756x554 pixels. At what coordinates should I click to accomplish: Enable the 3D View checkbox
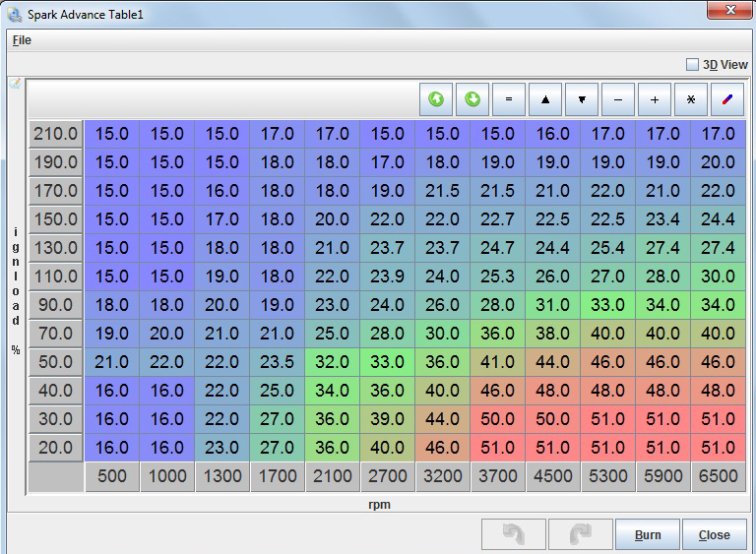692,65
